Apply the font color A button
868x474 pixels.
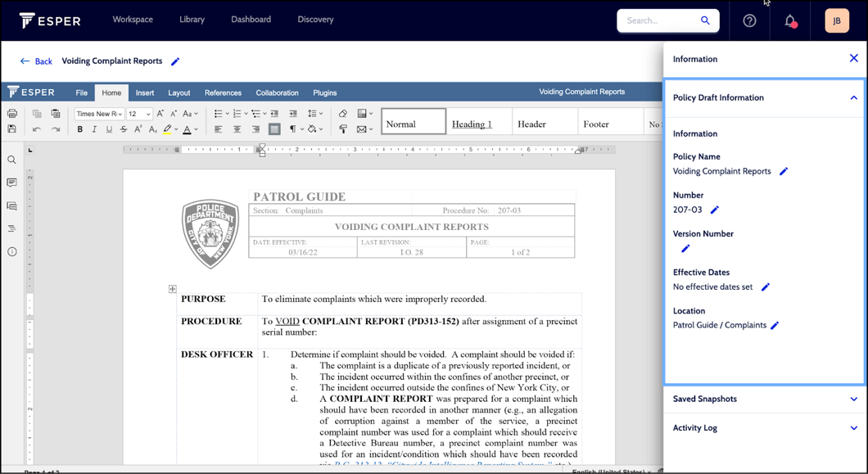187,129
